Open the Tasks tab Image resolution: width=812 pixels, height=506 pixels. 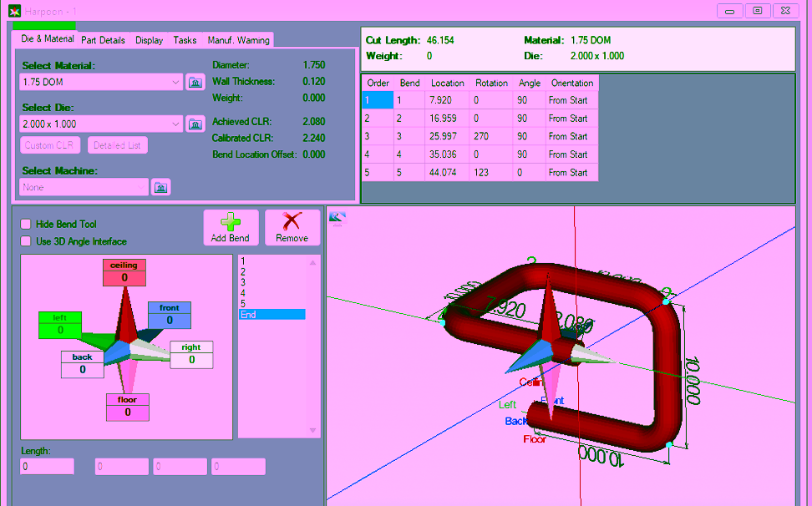[x=185, y=40]
